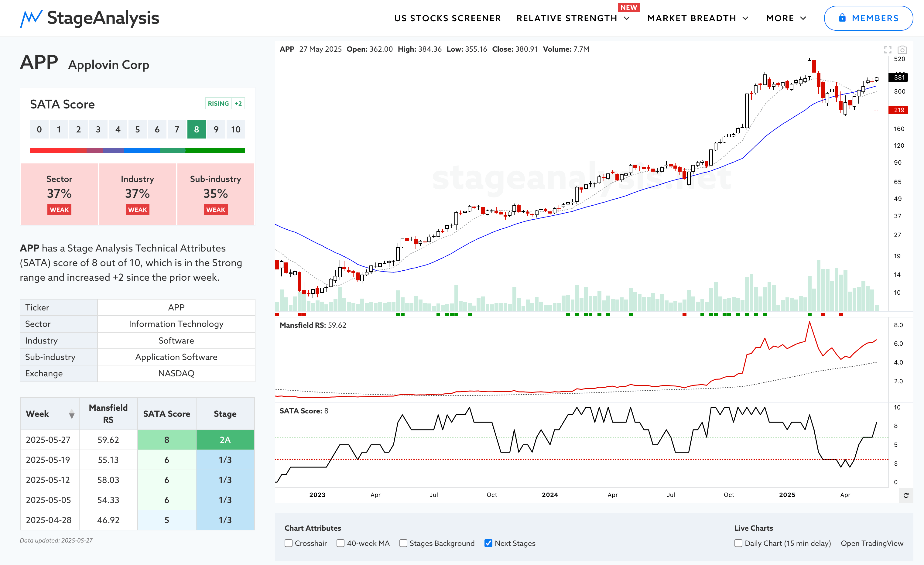Click the 2024 label on time axis
Image resolution: width=924 pixels, height=565 pixels.
[550, 495]
